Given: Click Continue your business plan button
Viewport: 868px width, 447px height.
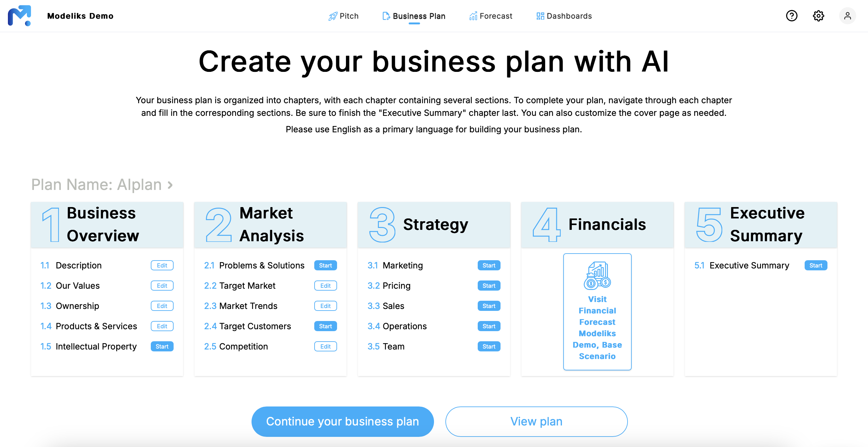Looking at the screenshot, I should pyautogui.click(x=343, y=422).
